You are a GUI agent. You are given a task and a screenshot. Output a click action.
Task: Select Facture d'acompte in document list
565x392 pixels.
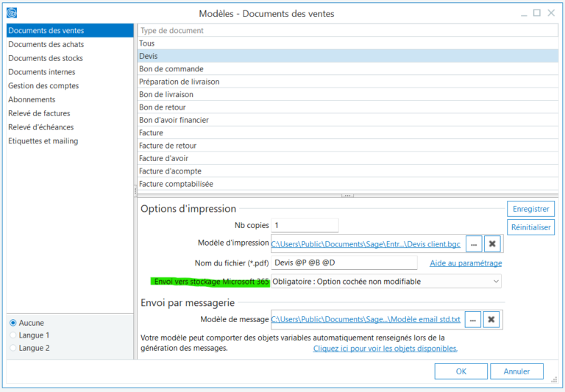coord(169,171)
